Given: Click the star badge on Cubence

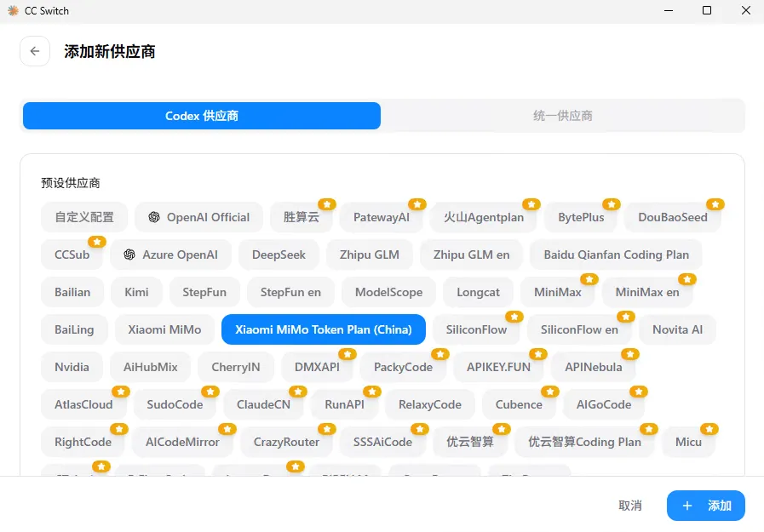Looking at the screenshot, I should tap(549, 392).
